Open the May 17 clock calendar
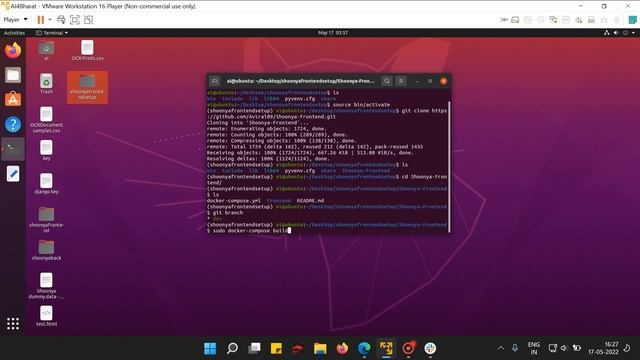Image resolution: width=640 pixels, height=360 pixels. coord(333,33)
